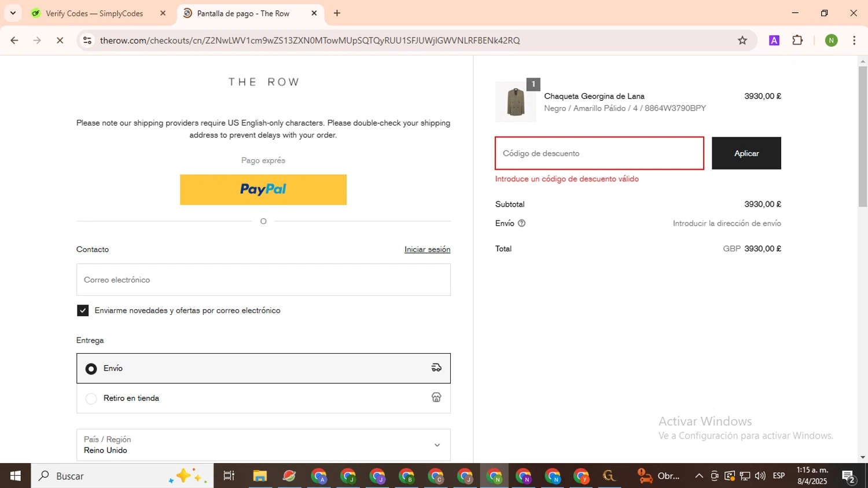Viewport: 868px width, 488px height.
Task: Open the Iniciar sesión link
Action: coord(427,249)
